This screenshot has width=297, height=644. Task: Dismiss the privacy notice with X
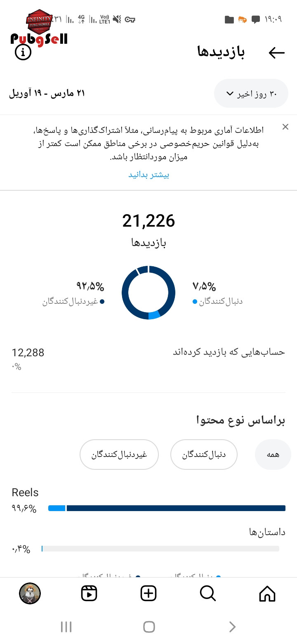[285, 127]
